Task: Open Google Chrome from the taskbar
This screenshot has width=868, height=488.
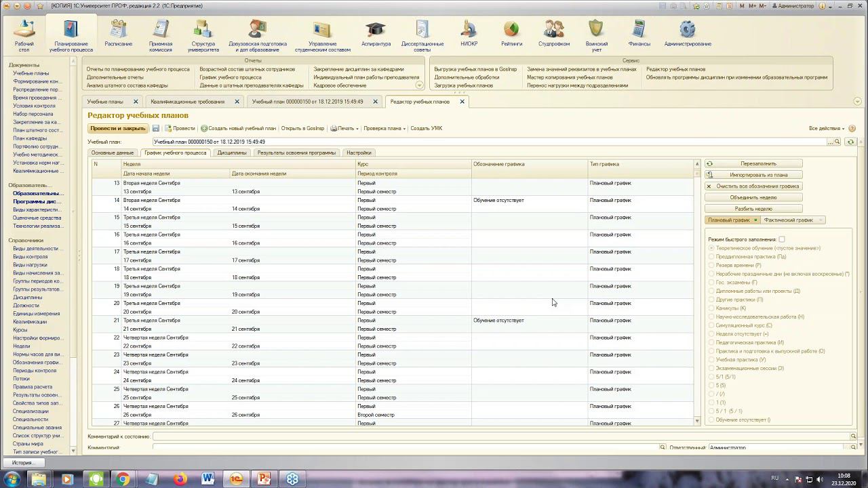Action: (x=123, y=479)
